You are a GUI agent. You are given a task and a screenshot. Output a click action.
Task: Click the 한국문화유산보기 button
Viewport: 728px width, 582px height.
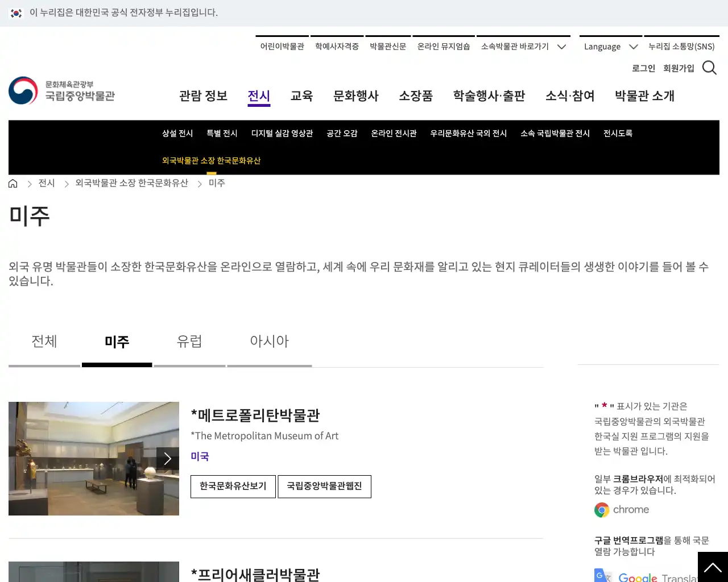(x=233, y=487)
